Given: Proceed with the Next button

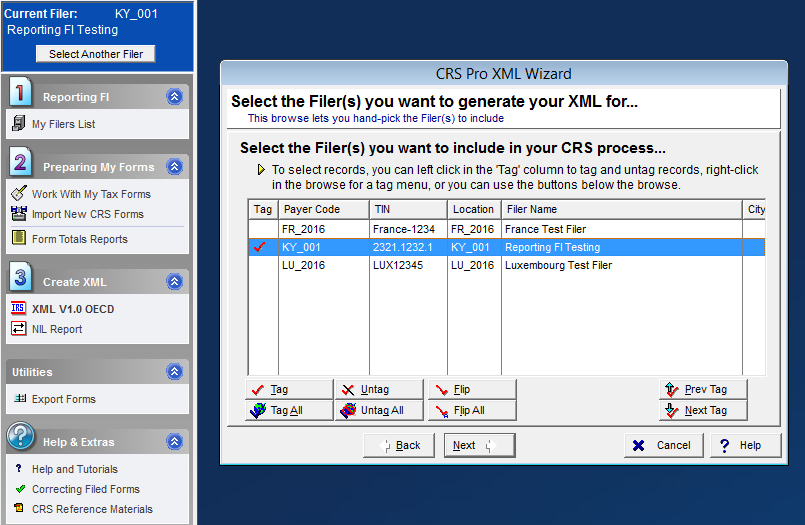Looking at the screenshot, I should [x=480, y=445].
